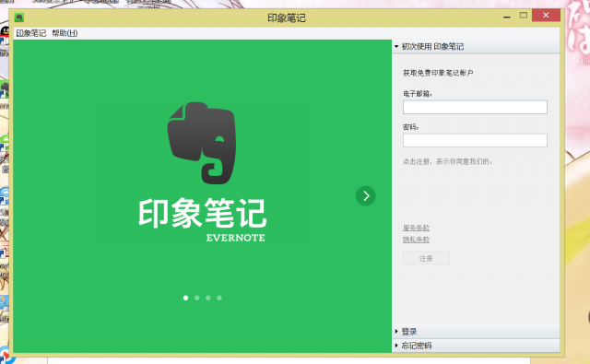The width and height of the screenshot is (590, 364).
Task: Click the 获取免费印象笔记帐户 text
Action: pyautogui.click(x=438, y=73)
